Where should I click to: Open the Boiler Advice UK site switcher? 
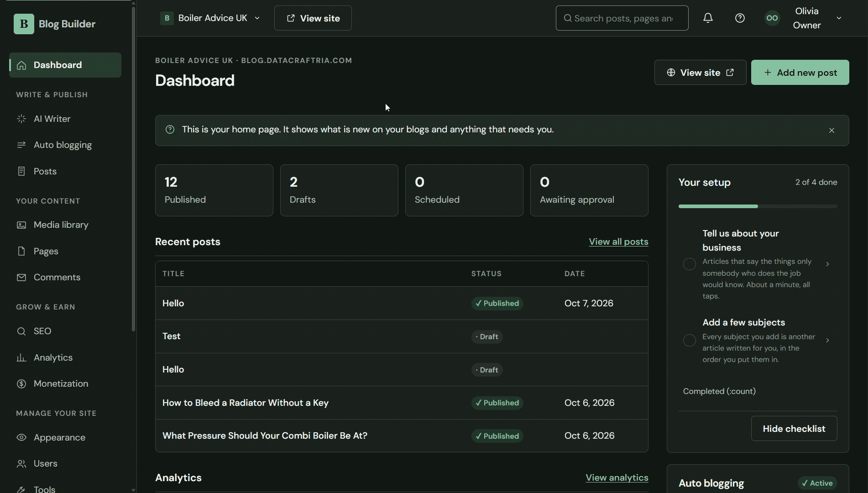[210, 18]
